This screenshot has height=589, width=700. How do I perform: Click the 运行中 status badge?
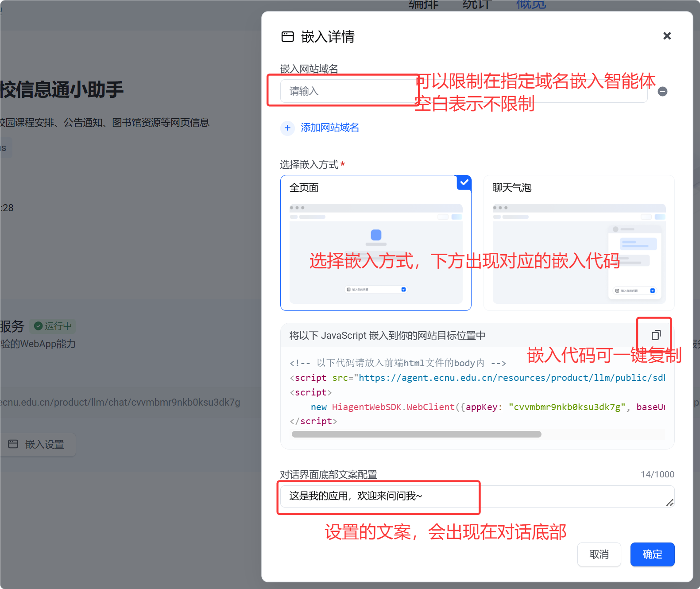(53, 326)
